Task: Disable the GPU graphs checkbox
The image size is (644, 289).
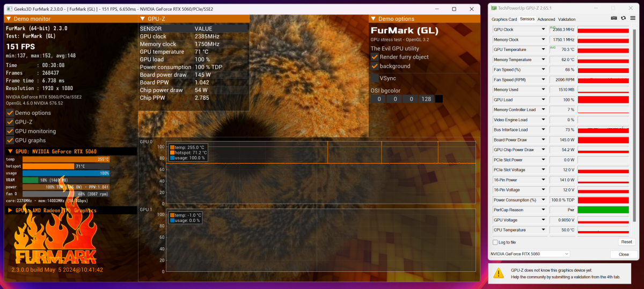Action: point(10,140)
